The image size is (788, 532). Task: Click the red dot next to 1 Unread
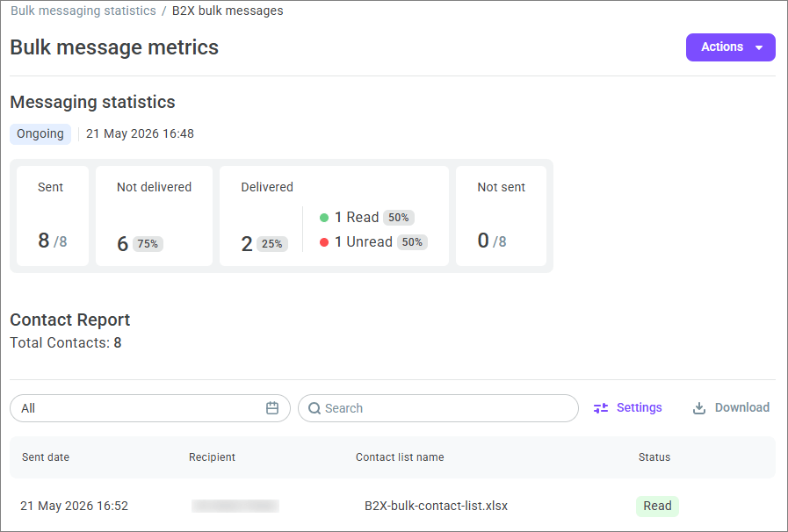point(324,242)
